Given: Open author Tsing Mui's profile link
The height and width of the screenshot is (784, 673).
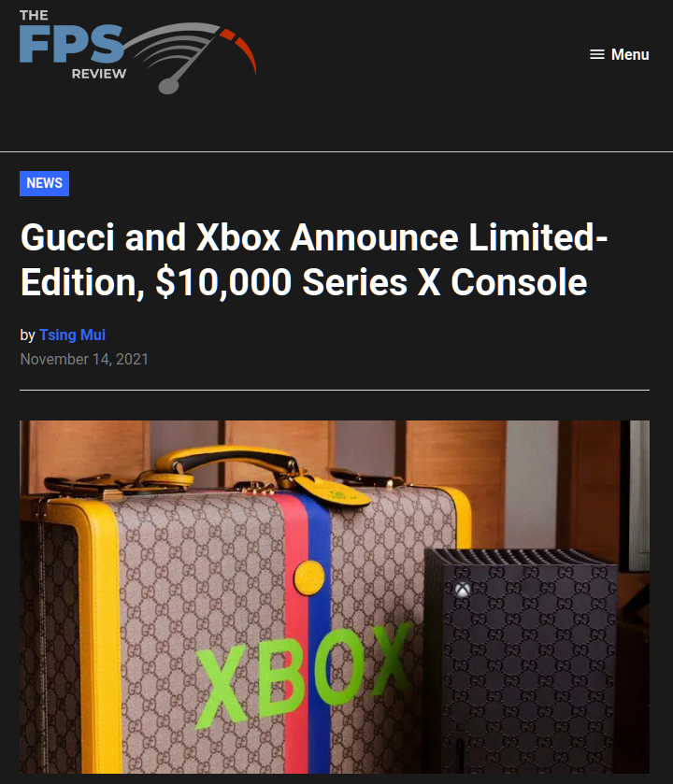Looking at the screenshot, I should [x=73, y=335].
